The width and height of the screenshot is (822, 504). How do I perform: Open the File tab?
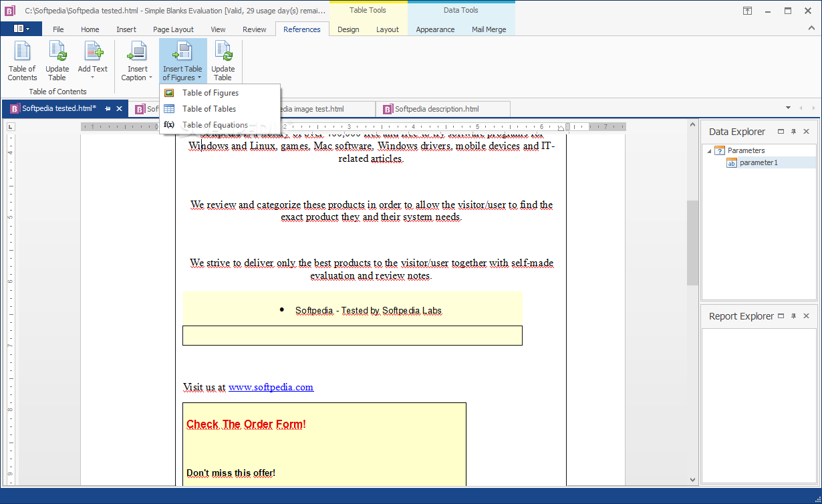[58, 29]
